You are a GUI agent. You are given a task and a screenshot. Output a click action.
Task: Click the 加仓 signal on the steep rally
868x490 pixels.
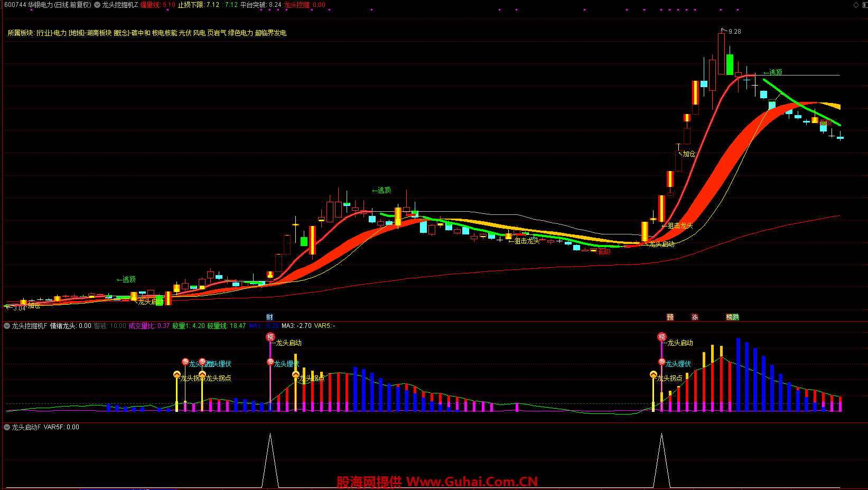[687, 154]
